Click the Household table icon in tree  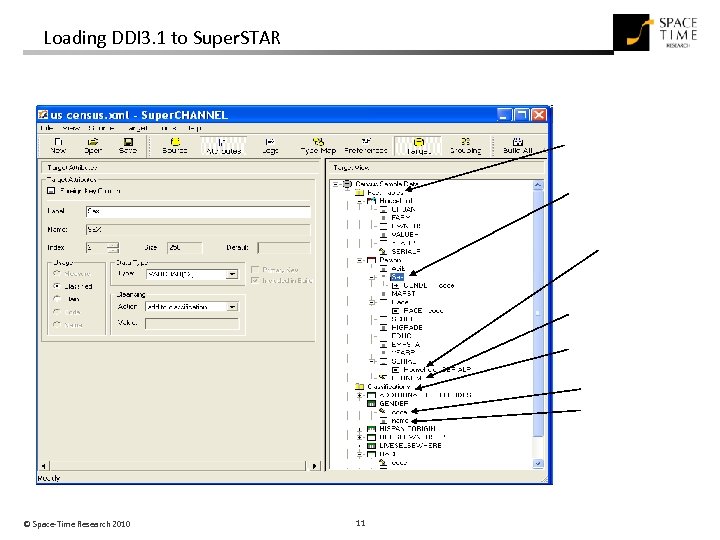371,201
